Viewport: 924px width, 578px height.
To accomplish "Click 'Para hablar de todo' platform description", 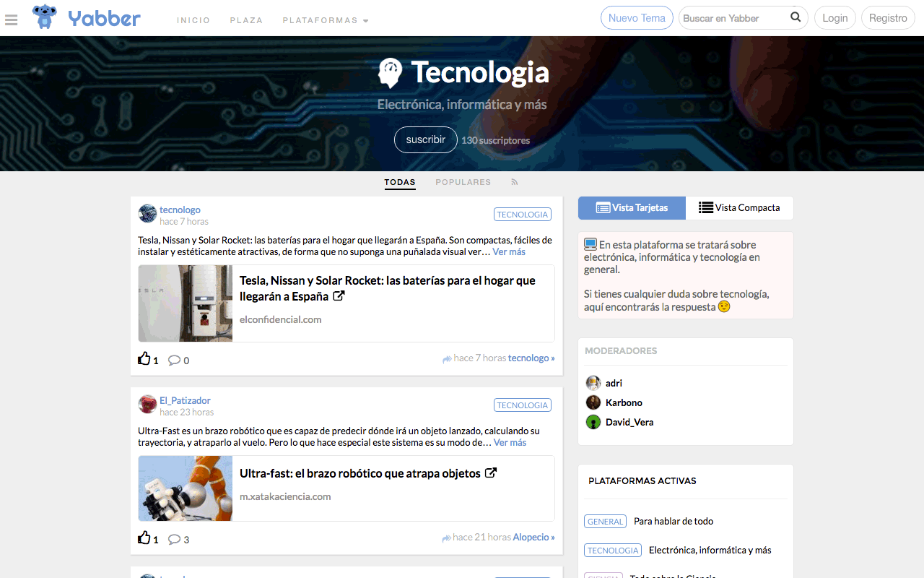I will click(674, 521).
